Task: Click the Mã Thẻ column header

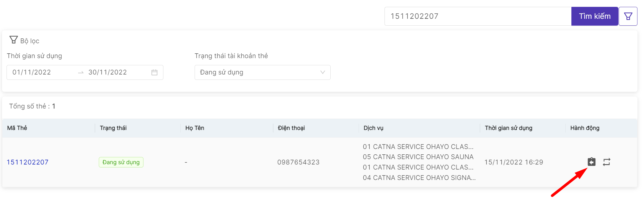Action: 17,128
